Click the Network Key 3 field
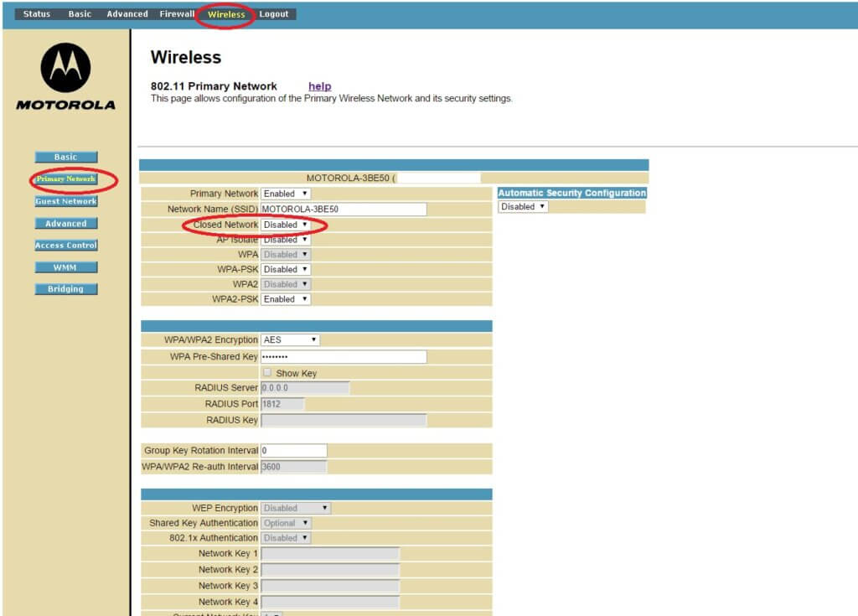 [x=330, y=586]
